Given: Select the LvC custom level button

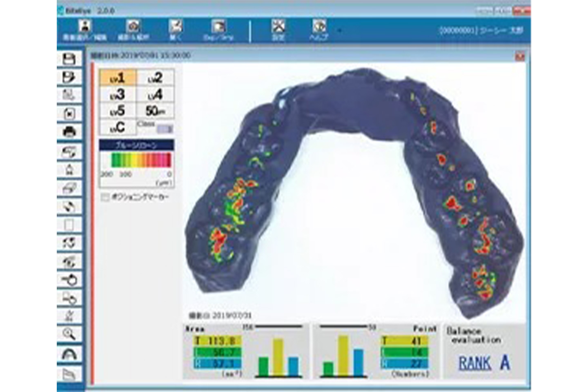Looking at the screenshot, I should [118, 127].
